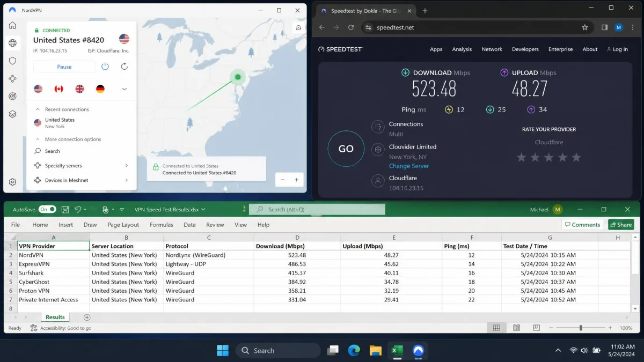Click the reconnect refresh icon in NordVPN
This screenshot has width=644, height=362.
click(125, 67)
